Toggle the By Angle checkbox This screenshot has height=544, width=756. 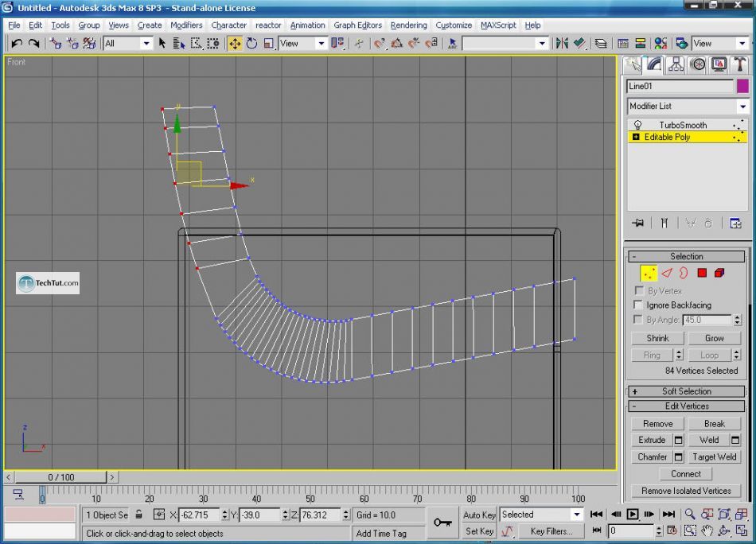coord(638,320)
